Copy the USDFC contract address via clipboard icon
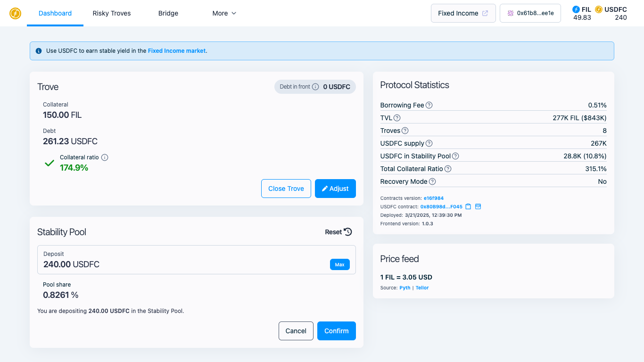This screenshot has height=362, width=644. click(468, 206)
